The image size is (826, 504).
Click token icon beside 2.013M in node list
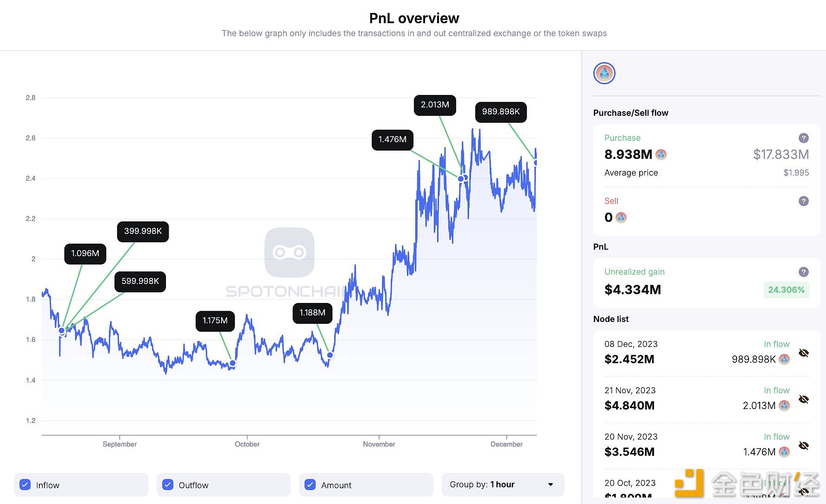coord(784,406)
